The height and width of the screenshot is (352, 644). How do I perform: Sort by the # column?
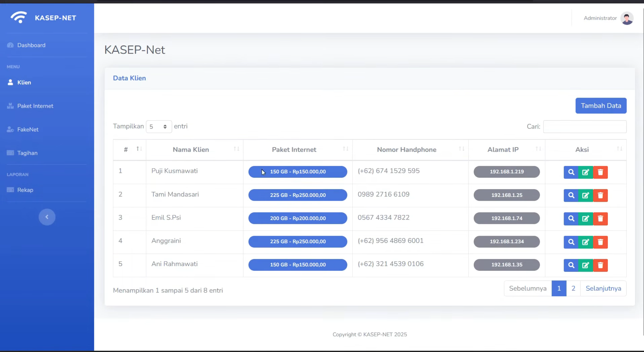[130, 150]
